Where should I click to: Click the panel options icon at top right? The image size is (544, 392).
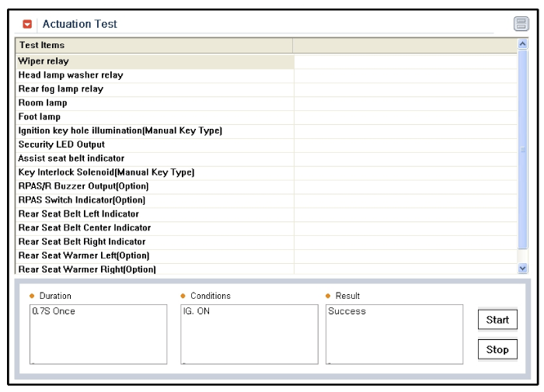[521, 24]
